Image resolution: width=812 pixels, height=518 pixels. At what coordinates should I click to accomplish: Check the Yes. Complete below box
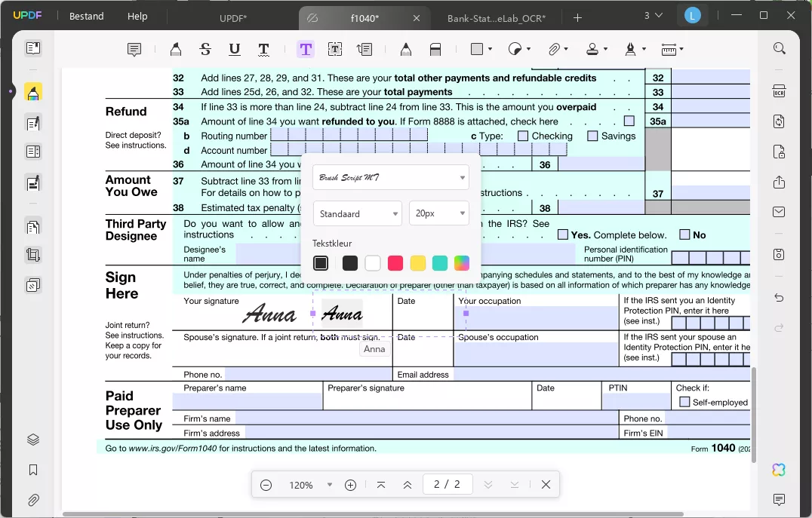click(x=563, y=234)
